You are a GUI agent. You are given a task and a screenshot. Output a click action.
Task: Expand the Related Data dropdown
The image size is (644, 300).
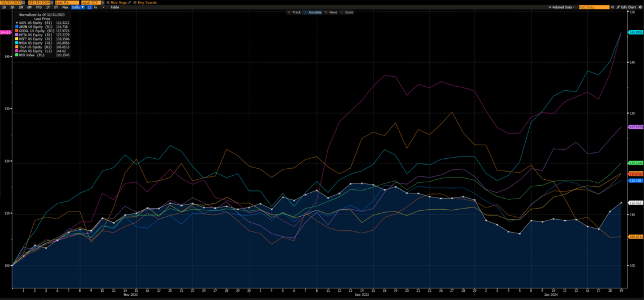[562, 7]
